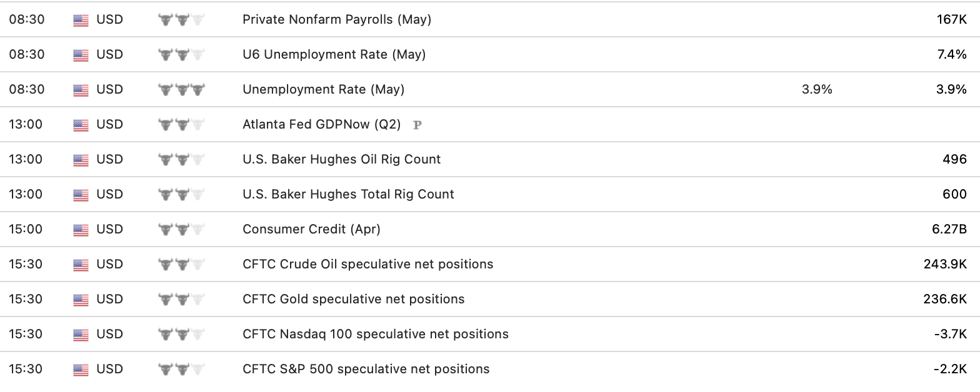Open U.S. Baker Hughes Oil Rig Count

point(341,159)
